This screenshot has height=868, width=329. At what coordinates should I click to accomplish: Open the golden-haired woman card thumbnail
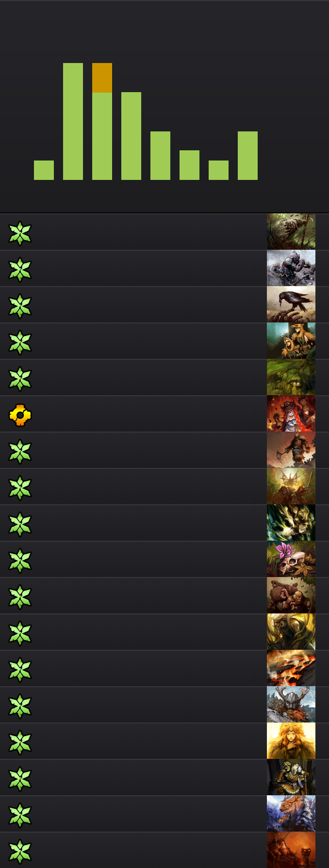coord(291,741)
